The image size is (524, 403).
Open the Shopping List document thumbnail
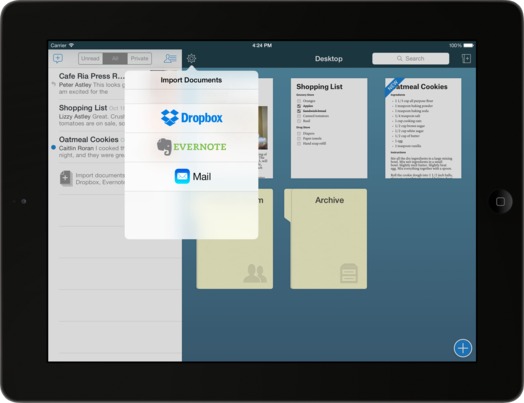[329, 128]
